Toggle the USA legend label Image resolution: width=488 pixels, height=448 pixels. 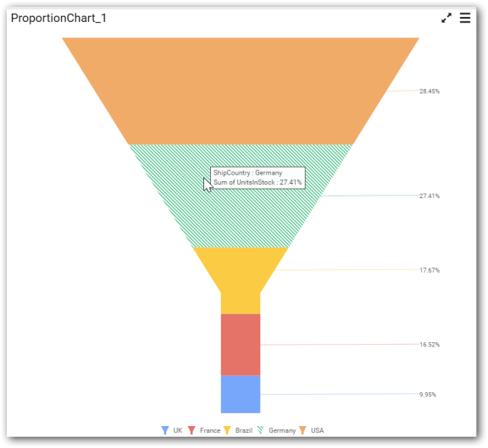tap(317, 430)
